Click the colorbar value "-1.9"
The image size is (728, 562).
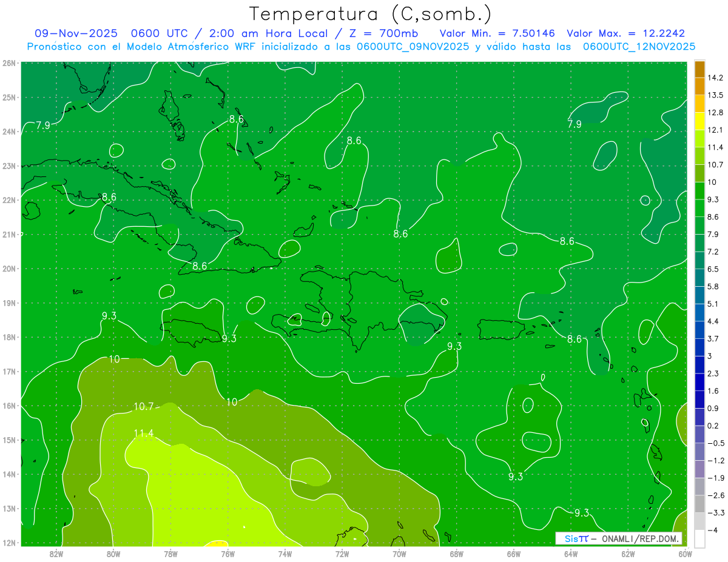pos(716,478)
